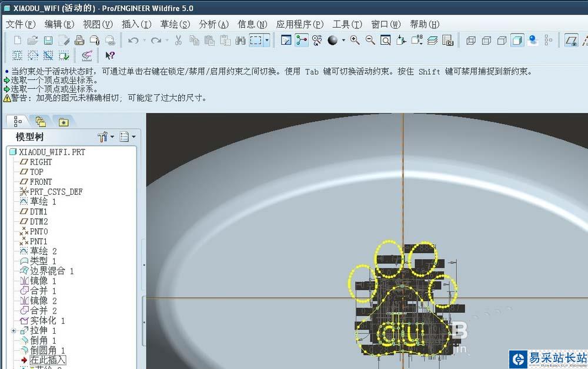Open the 工具 menu
Viewport: 588px width, 369px height.
pos(348,24)
